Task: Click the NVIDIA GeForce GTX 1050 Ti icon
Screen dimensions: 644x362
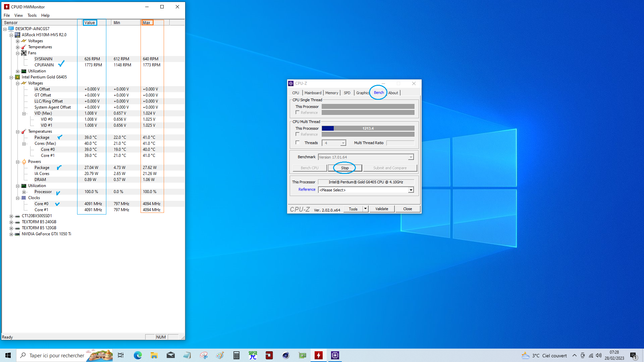Action: [x=17, y=234]
